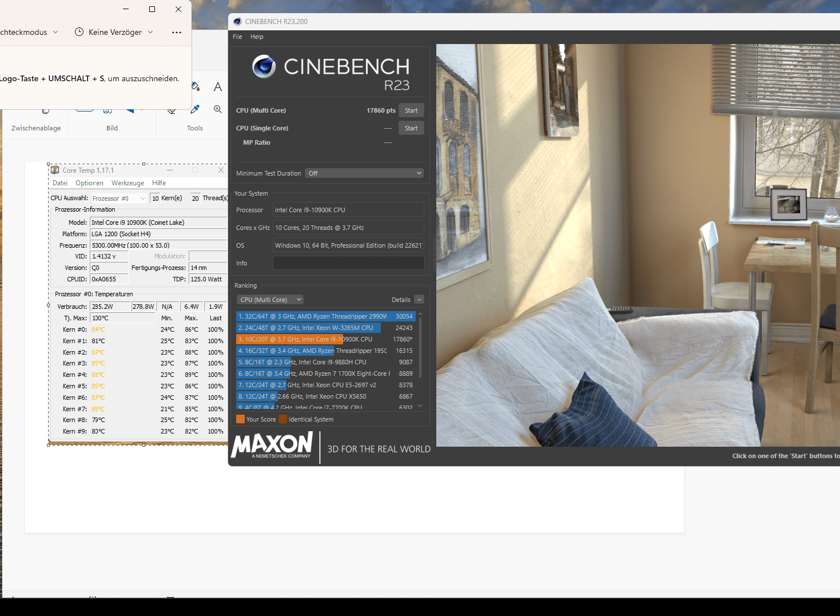
Task: Click the Bild group label in Paint
Action: click(x=112, y=128)
